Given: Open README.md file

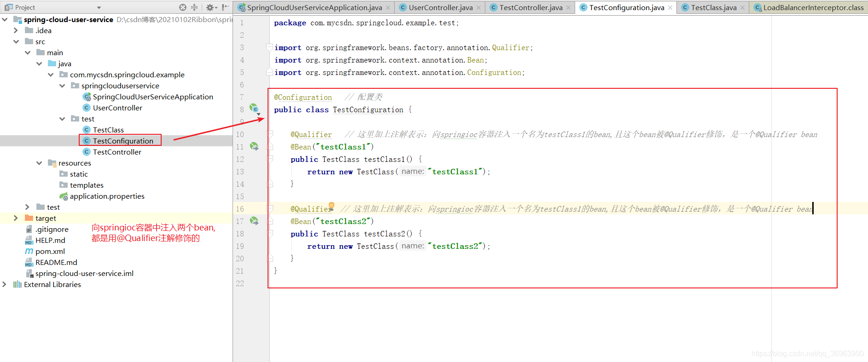Looking at the screenshot, I should (x=56, y=262).
